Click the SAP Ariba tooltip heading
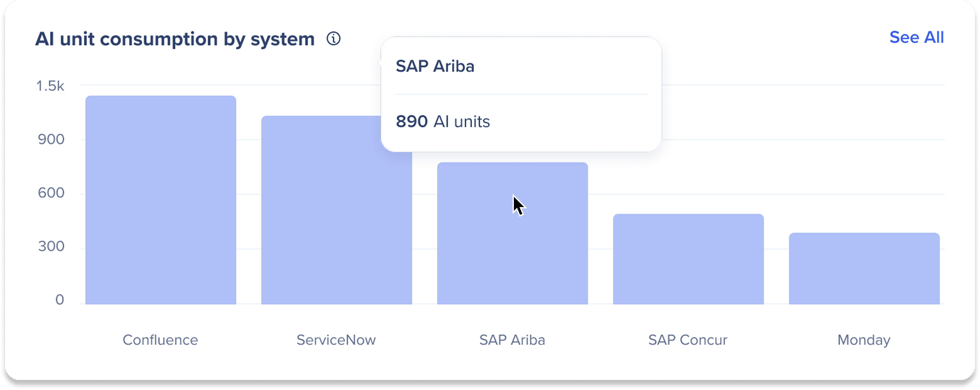This screenshot has height=390, width=980. coord(435,66)
